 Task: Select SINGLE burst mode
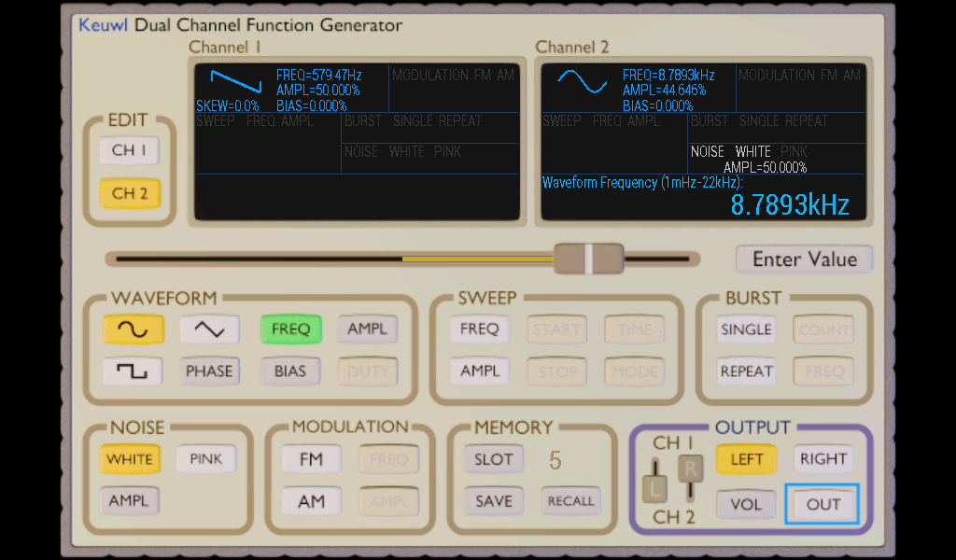(x=745, y=329)
